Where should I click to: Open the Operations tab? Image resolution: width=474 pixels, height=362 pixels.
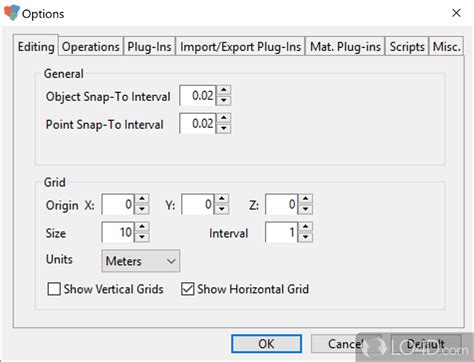(x=91, y=46)
